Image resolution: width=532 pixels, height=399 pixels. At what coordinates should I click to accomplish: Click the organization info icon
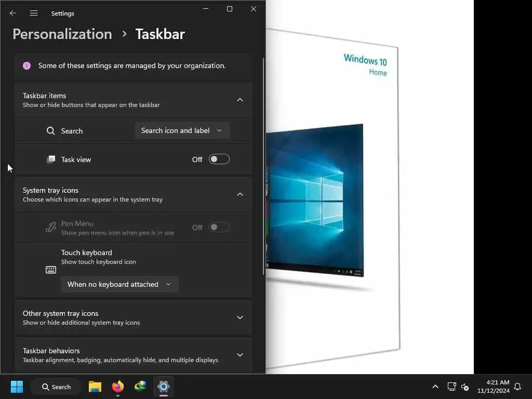27,66
